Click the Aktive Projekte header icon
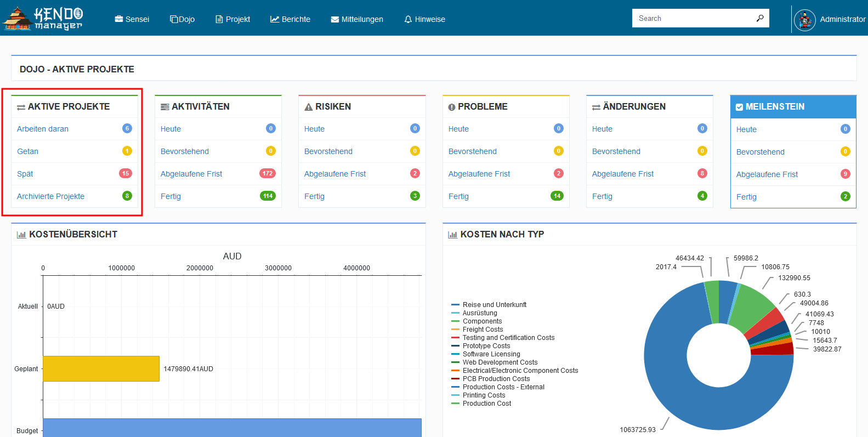Screen dimensions: 868x437 coord(21,107)
